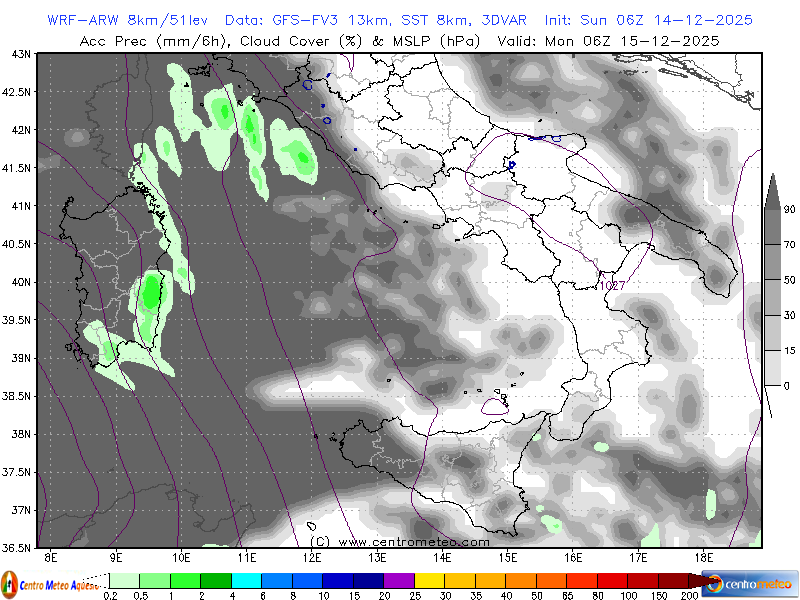
Task: Click the dark arrow atop the cloud cover scale
Action: coord(774,191)
